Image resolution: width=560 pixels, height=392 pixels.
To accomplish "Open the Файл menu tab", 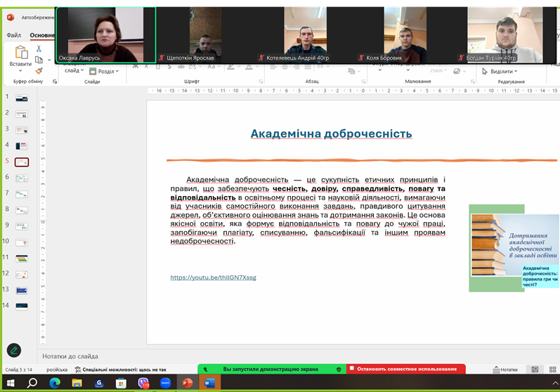I will click(x=13, y=35).
